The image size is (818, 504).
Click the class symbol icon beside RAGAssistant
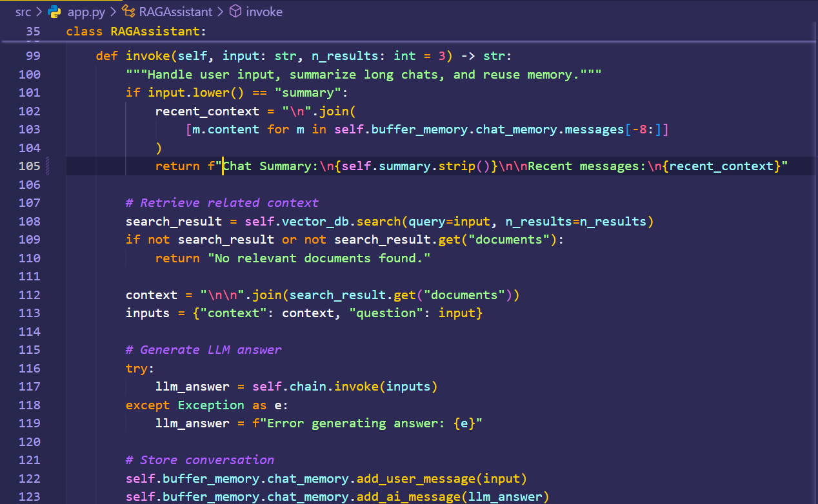coord(128,11)
